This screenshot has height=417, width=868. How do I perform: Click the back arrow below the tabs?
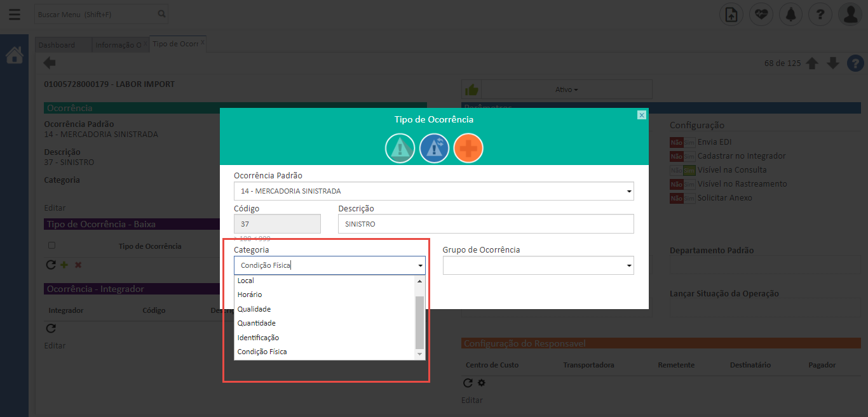point(50,63)
